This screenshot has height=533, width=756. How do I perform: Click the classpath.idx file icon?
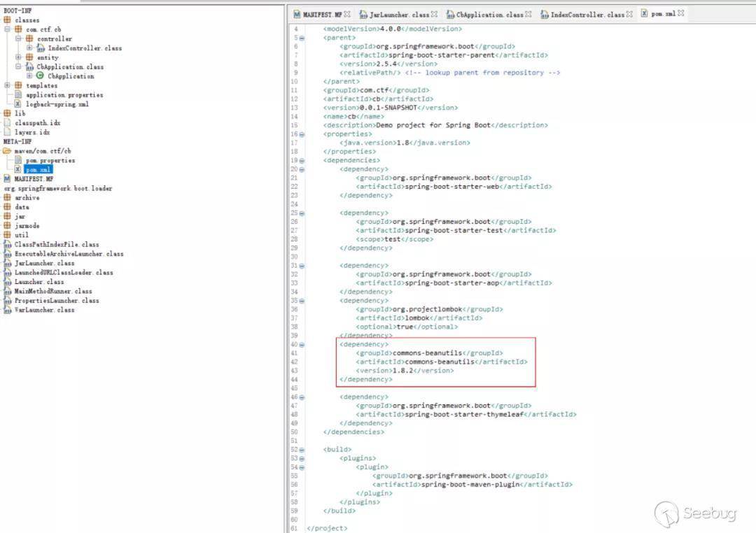(x=7, y=123)
